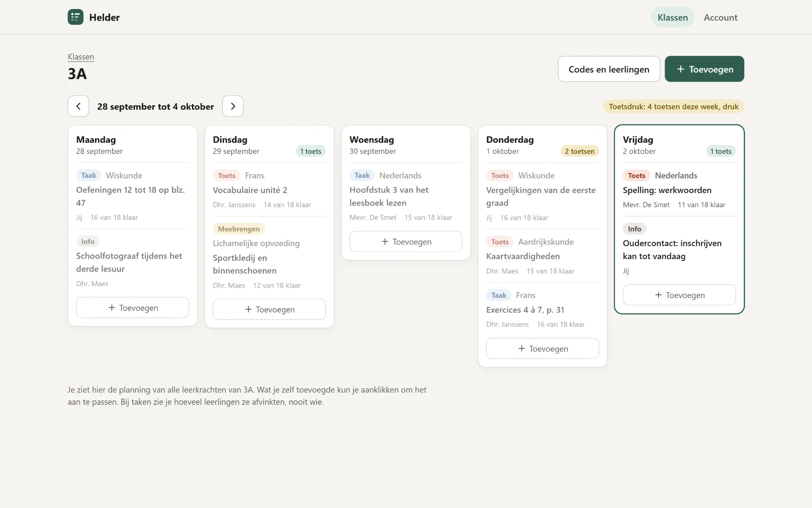Screen dimensions: 812x508
Task: Click the Taak tag next to Wiskunde
Action: 89,175
